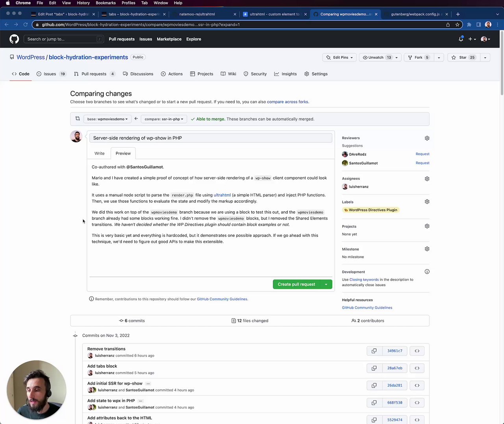Click Create pull request button
The height and width of the screenshot is (424, 504).
[296, 284]
